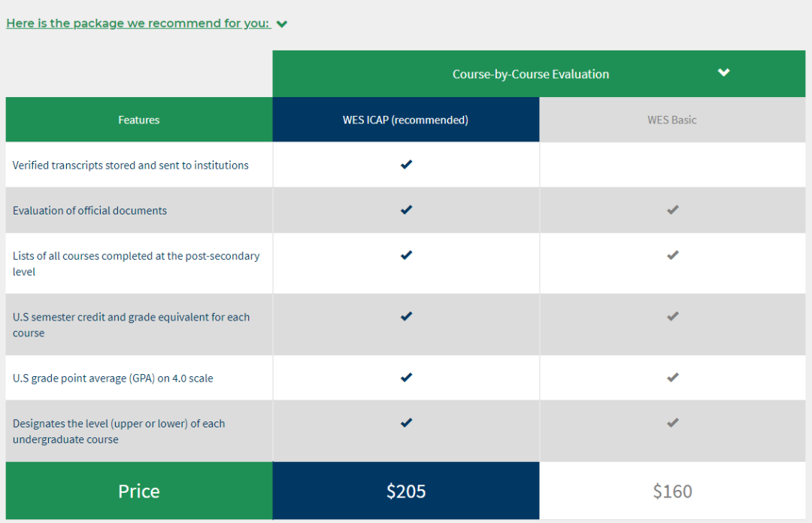This screenshot has width=812, height=523.
Task: Click WES ICAP checkmark for GPA row
Action: tap(406, 377)
